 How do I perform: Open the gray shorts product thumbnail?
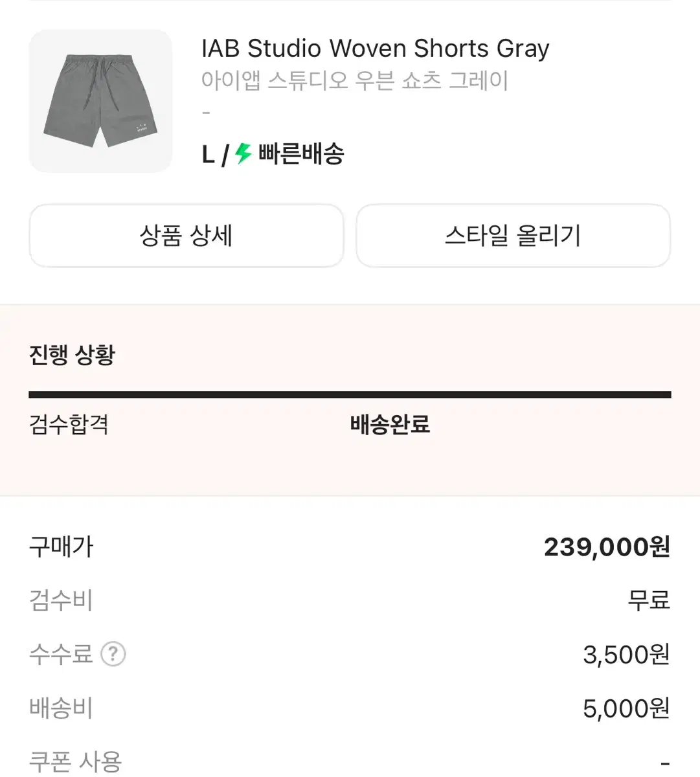pyautogui.click(x=100, y=100)
